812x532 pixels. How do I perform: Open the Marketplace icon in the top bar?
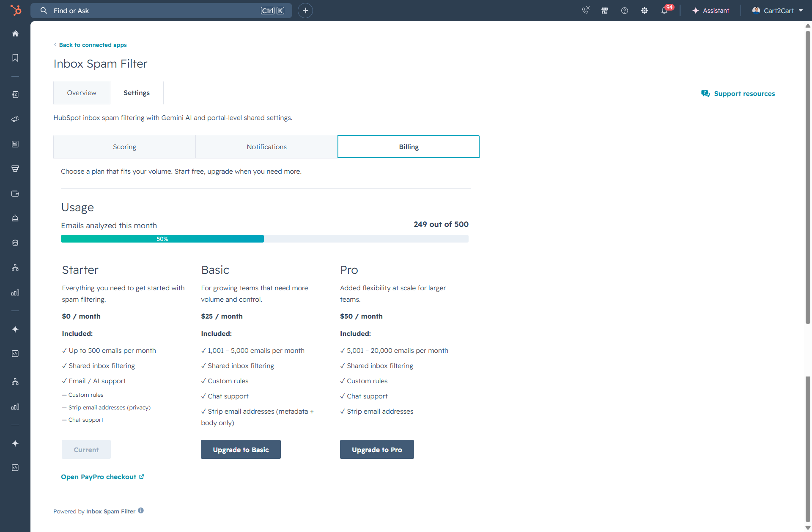(x=605, y=11)
